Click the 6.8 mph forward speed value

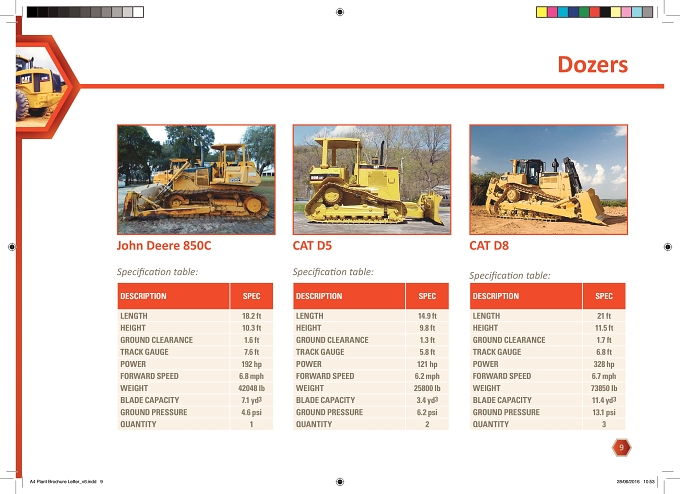click(x=252, y=376)
